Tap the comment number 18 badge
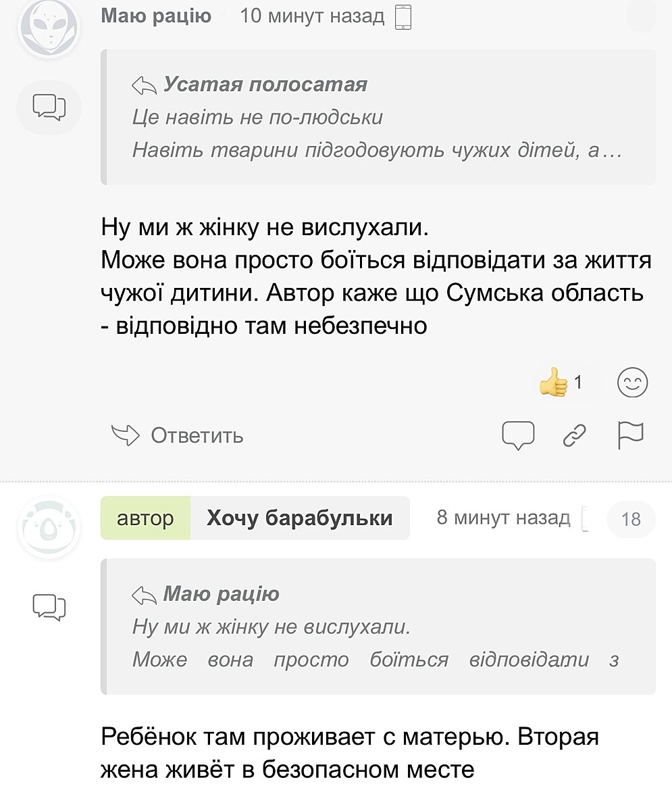Image resolution: width=672 pixels, height=811 pixels. point(631,519)
